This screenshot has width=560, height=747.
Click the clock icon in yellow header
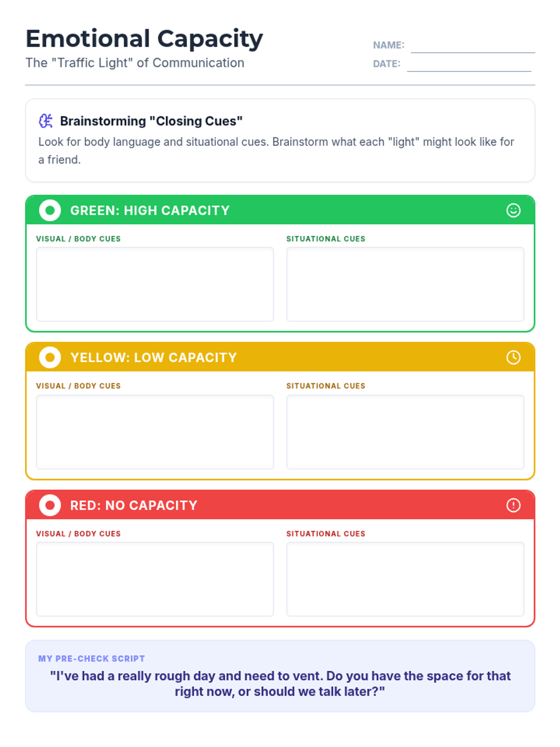[x=513, y=358]
